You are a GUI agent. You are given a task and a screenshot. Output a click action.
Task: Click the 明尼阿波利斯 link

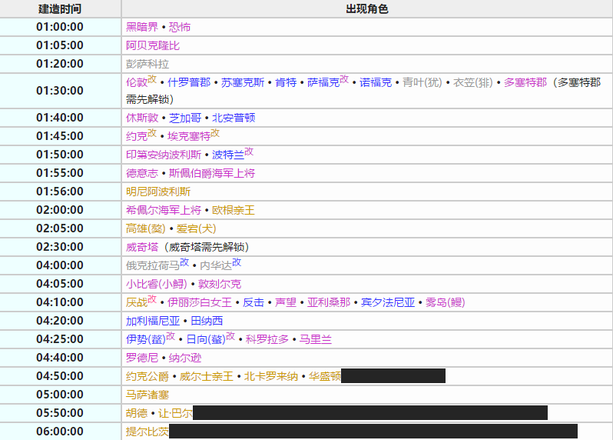pyautogui.click(x=158, y=191)
